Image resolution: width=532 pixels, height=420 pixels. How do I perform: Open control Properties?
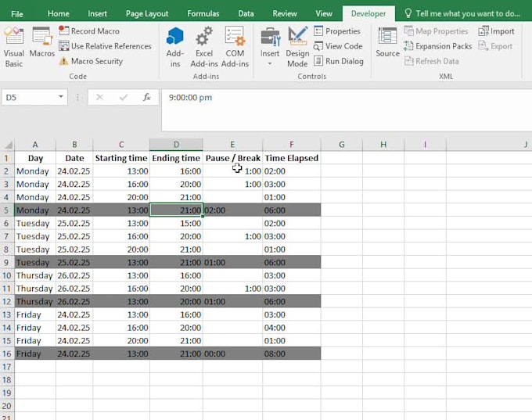click(337, 31)
